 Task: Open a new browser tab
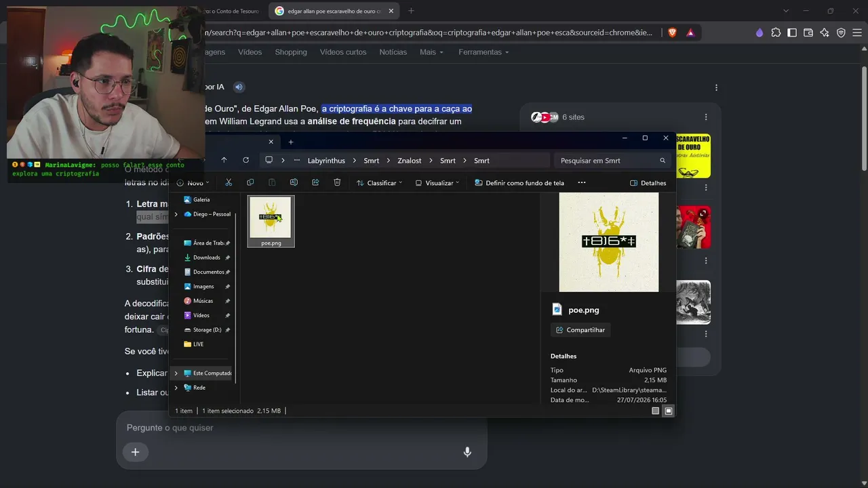pos(411,11)
